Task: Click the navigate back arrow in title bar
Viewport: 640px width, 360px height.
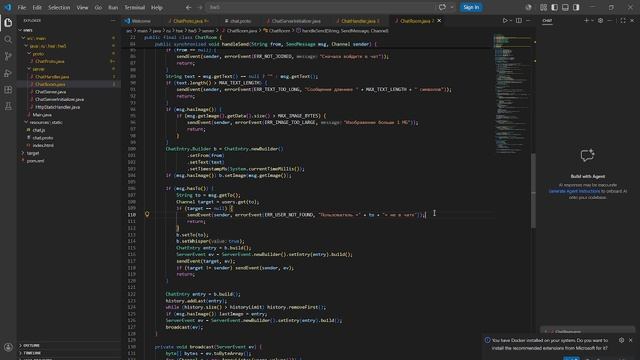Action: click(188, 7)
